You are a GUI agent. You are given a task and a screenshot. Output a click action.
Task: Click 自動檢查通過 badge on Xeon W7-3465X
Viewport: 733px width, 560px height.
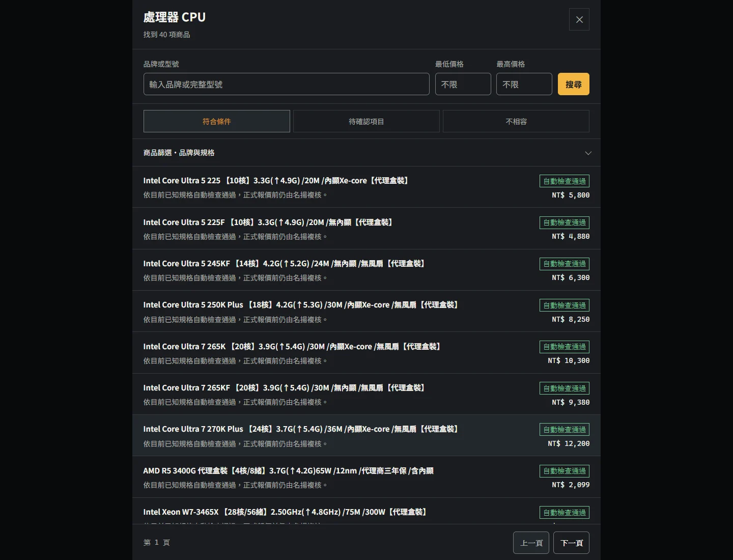[565, 512]
